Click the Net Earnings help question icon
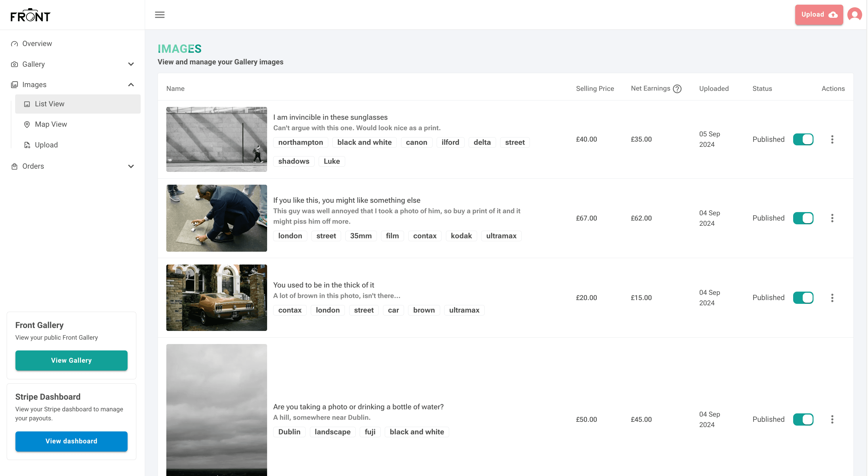868x476 pixels. 677,89
